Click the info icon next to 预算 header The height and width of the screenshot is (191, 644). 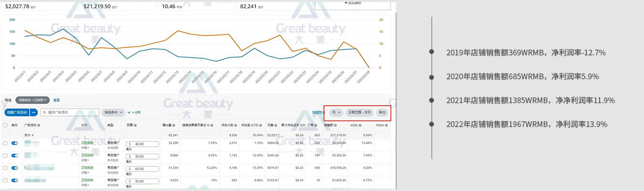[x=136, y=125]
